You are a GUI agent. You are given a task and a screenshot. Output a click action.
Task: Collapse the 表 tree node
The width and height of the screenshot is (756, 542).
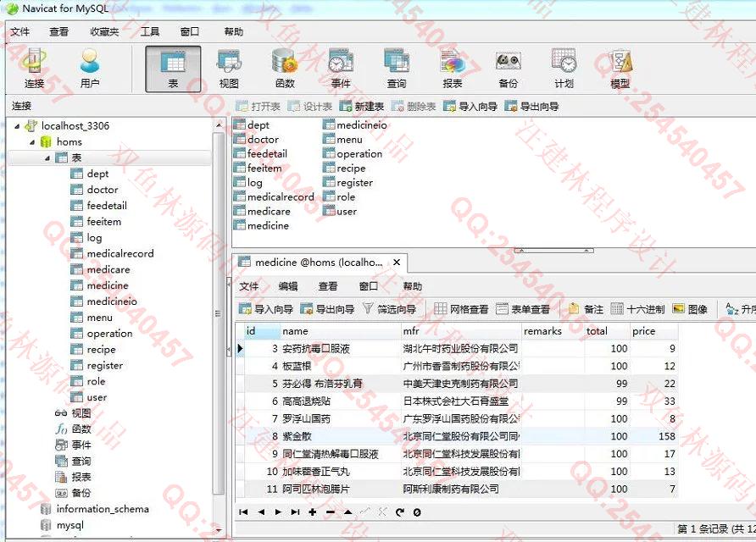[x=47, y=158]
